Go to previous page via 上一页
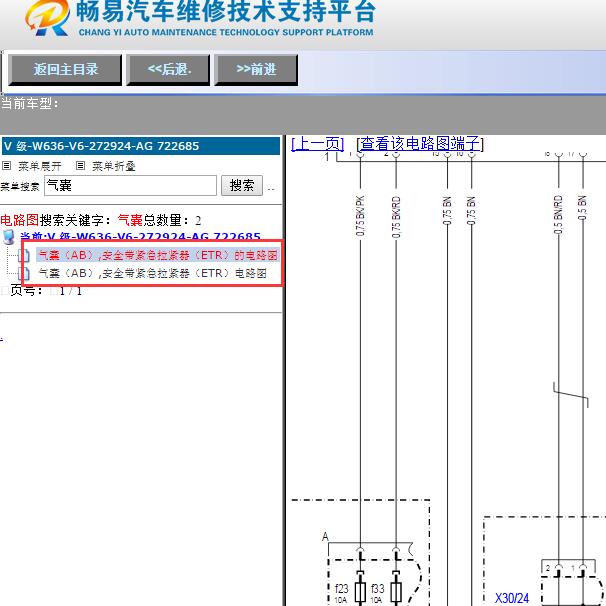This screenshot has width=606, height=606. (x=317, y=144)
